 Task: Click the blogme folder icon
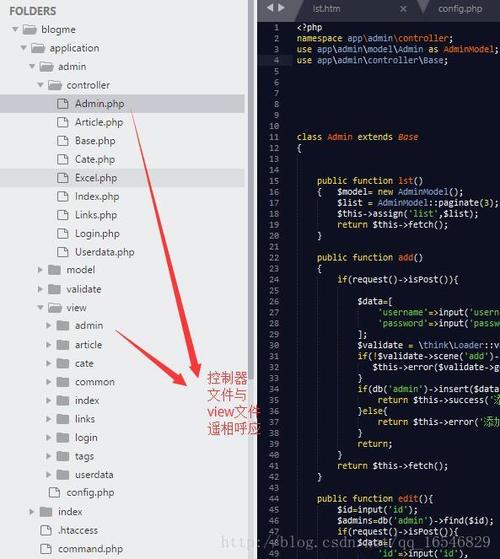(x=30, y=29)
